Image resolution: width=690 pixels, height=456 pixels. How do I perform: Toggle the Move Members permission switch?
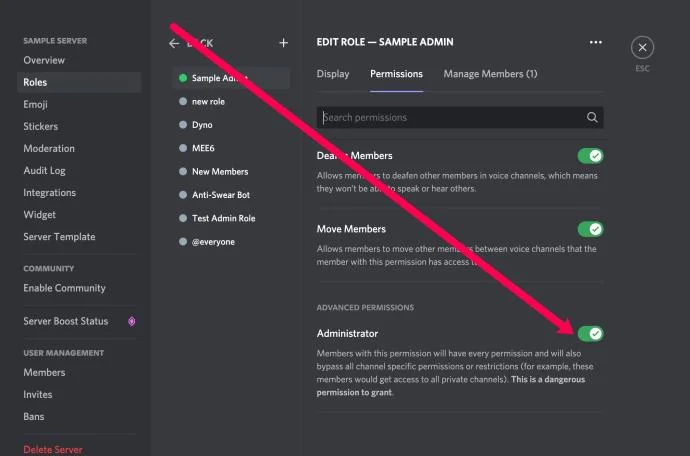pyautogui.click(x=591, y=229)
